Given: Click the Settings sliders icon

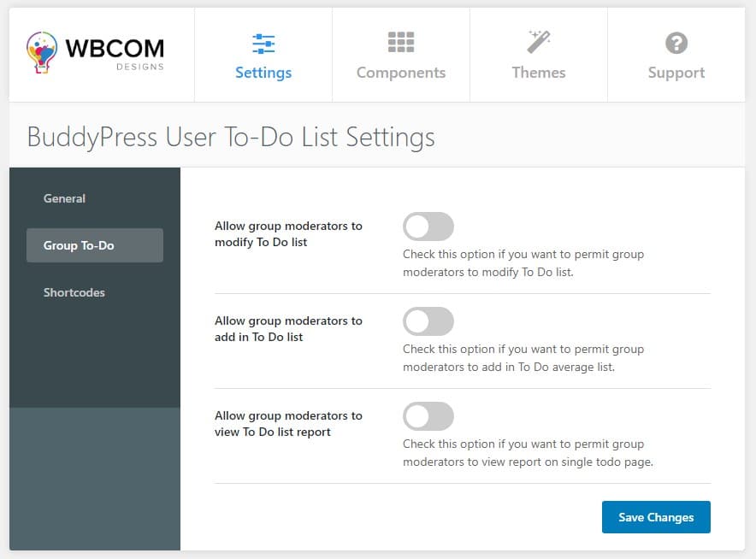Looking at the screenshot, I should tap(263, 43).
